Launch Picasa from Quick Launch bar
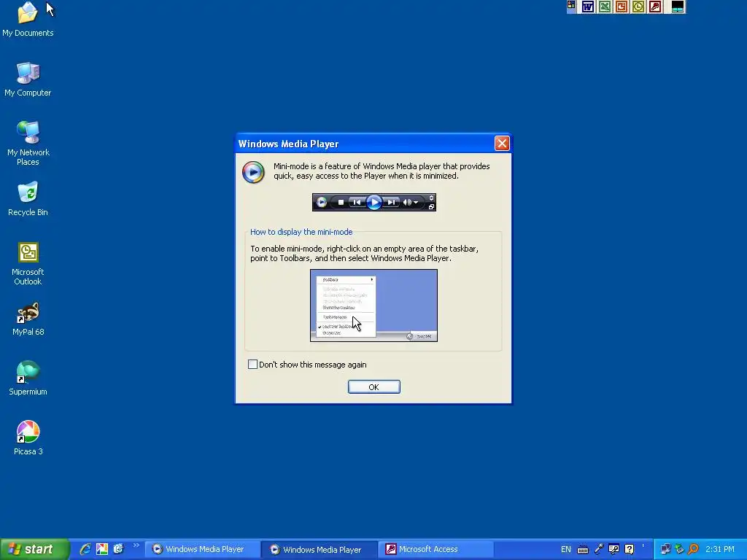The width and height of the screenshot is (747, 560). (x=102, y=549)
